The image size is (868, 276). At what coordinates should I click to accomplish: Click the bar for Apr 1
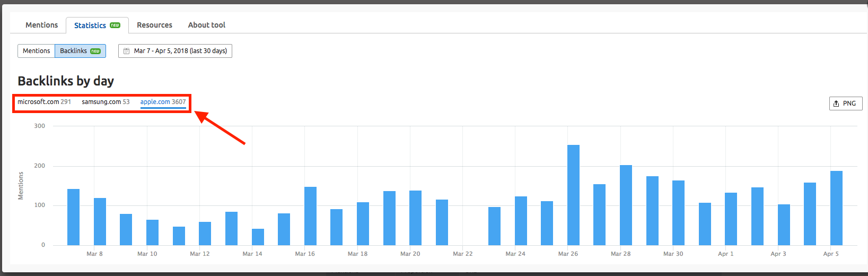tap(731, 219)
